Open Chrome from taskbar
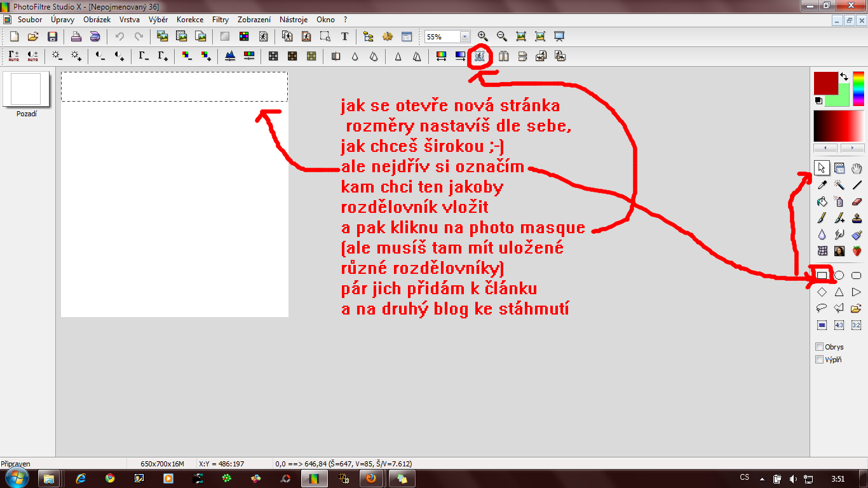 point(110,478)
